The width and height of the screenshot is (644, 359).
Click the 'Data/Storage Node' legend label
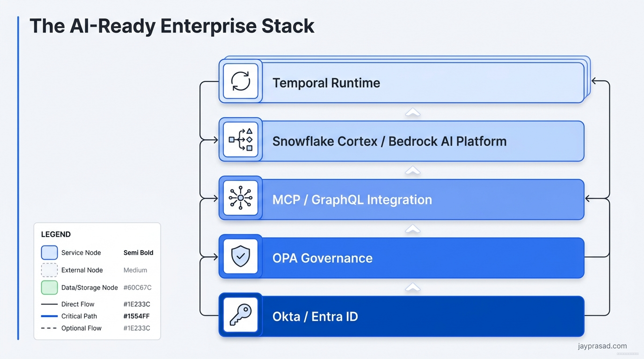90,288
